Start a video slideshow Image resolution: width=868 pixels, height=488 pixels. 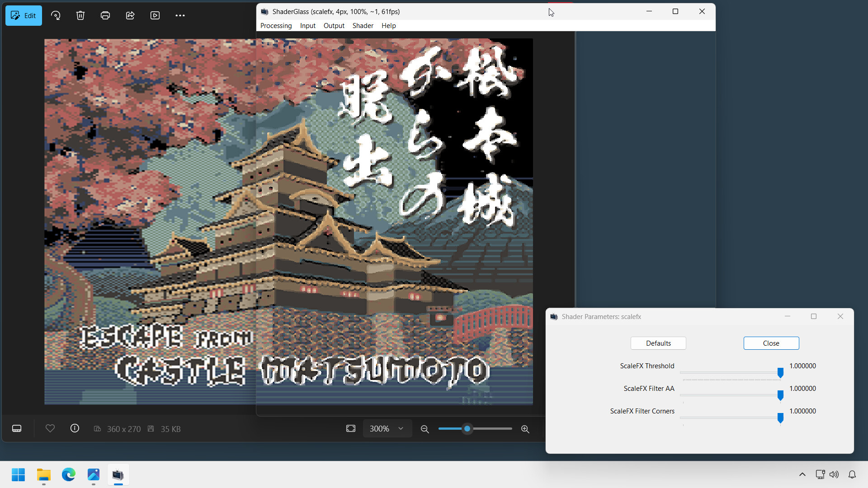point(155,15)
